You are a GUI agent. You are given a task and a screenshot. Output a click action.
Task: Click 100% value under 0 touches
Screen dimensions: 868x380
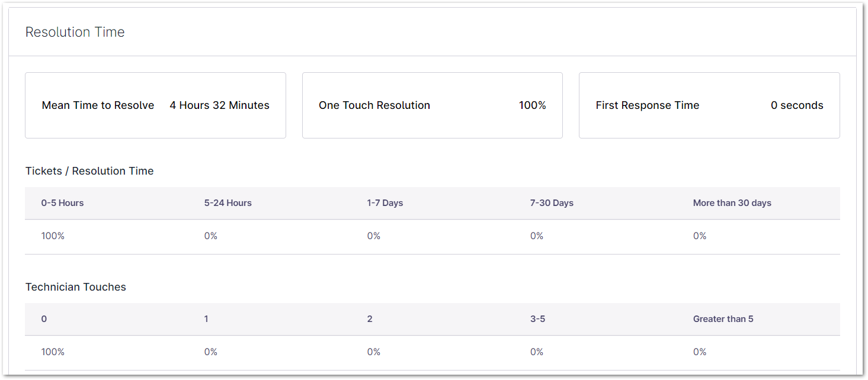(53, 352)
